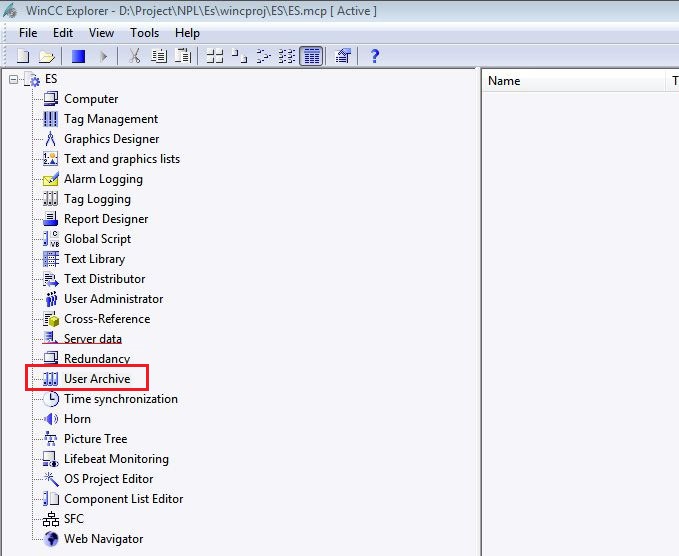Open the Edit menu

(63, 33)
